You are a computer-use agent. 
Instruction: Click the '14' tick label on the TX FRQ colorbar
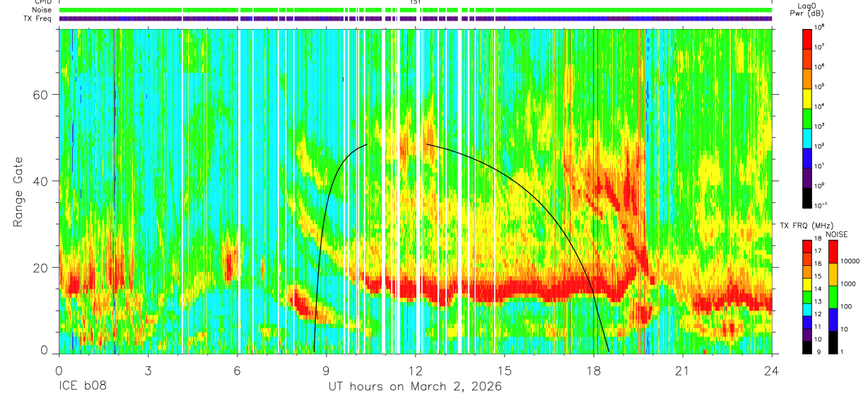[x=818, y=289]
